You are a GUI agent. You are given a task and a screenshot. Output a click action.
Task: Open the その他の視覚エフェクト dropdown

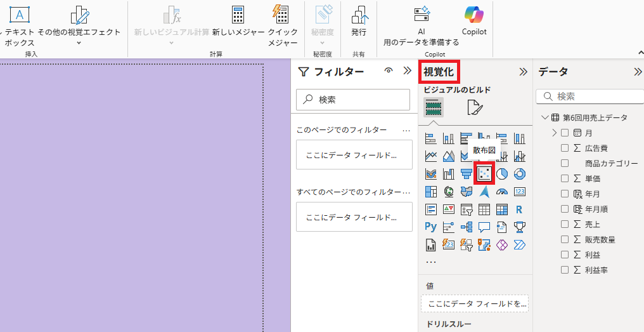click(x=79, y=43)
